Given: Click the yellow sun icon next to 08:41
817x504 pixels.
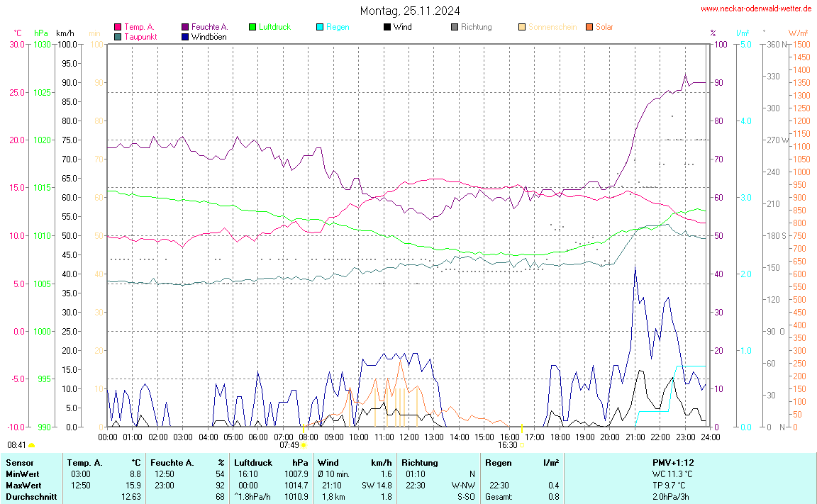Looking at the screenshot, I should coord(32,446).
